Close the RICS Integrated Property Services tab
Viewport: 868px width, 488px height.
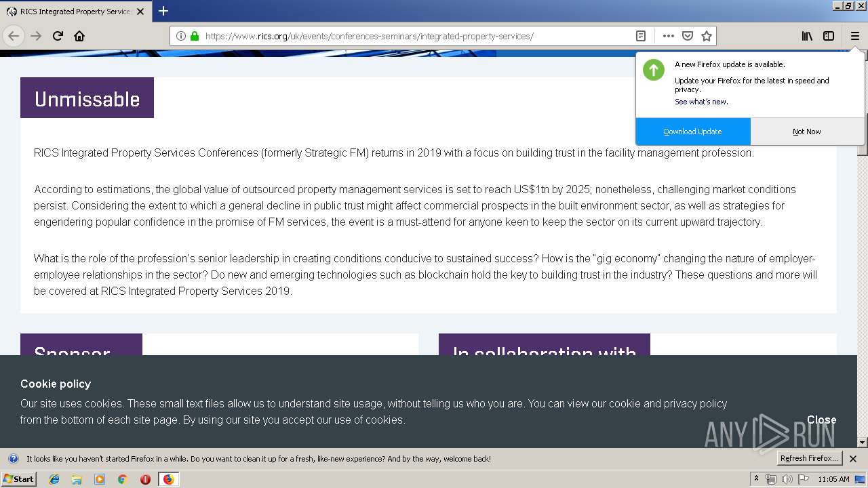[140, 12]
